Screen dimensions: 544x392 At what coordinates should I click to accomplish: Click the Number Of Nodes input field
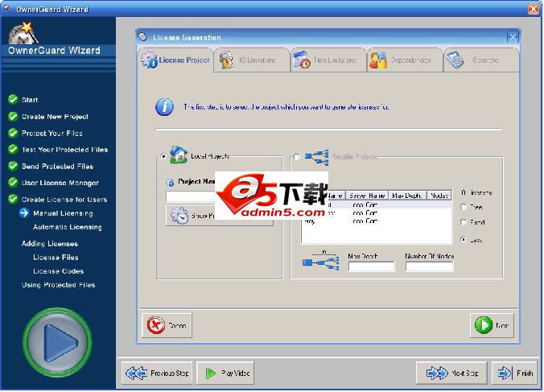[x=429, y=266]
